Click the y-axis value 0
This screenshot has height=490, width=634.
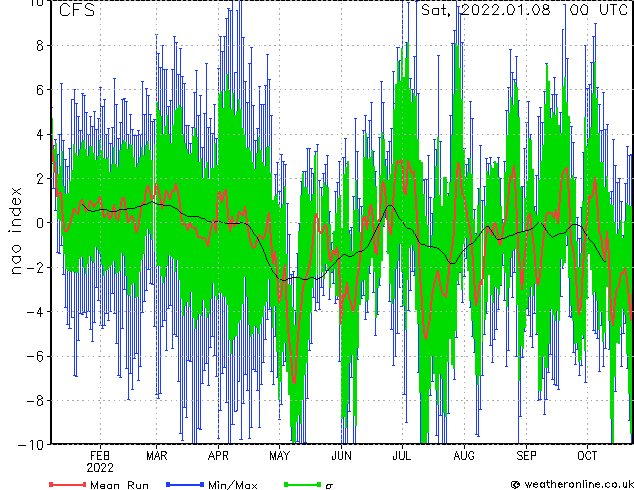tap(40, 223)
